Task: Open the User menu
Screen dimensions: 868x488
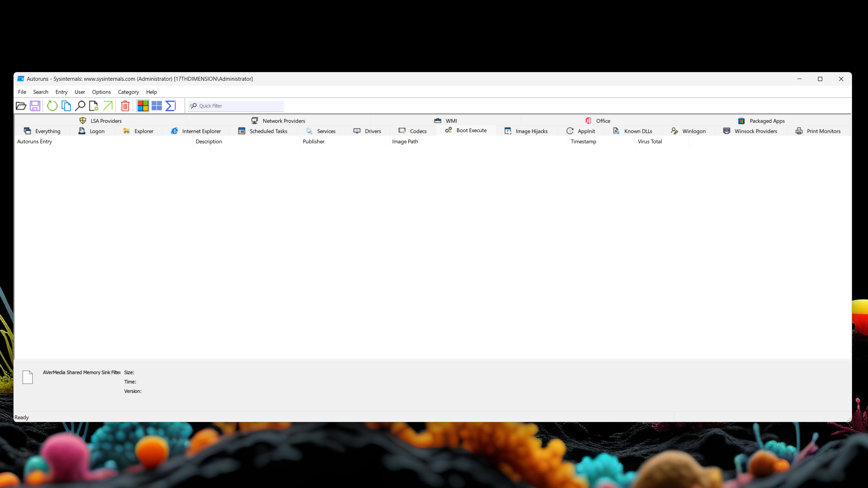Action: pos(80,92)
